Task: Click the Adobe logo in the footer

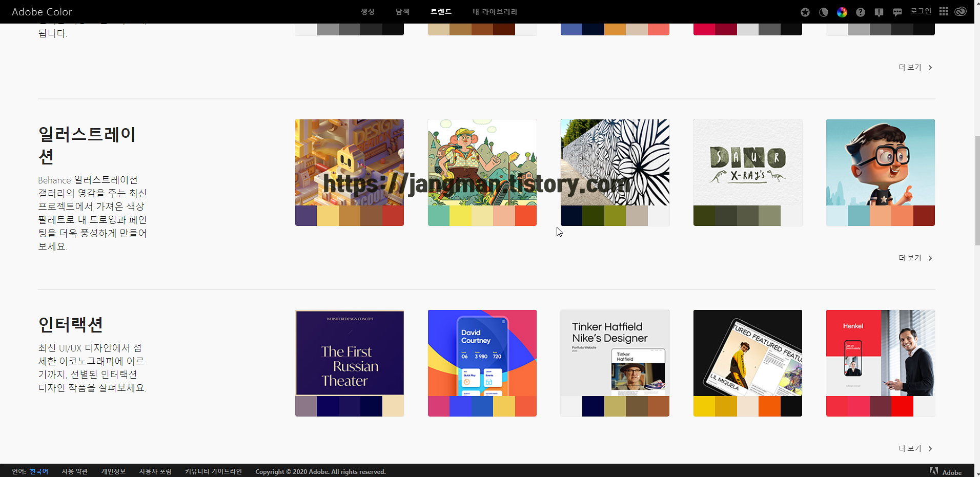Action: [x=946, y=472]
